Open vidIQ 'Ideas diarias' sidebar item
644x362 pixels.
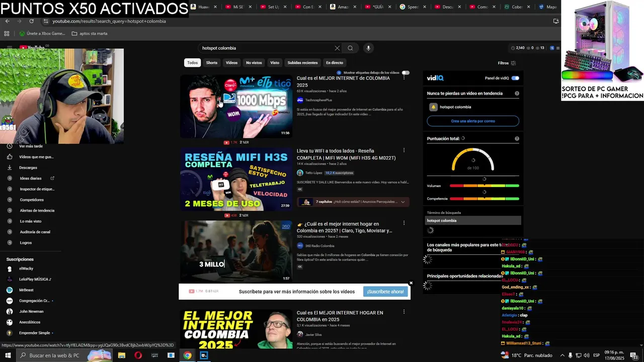30,178
